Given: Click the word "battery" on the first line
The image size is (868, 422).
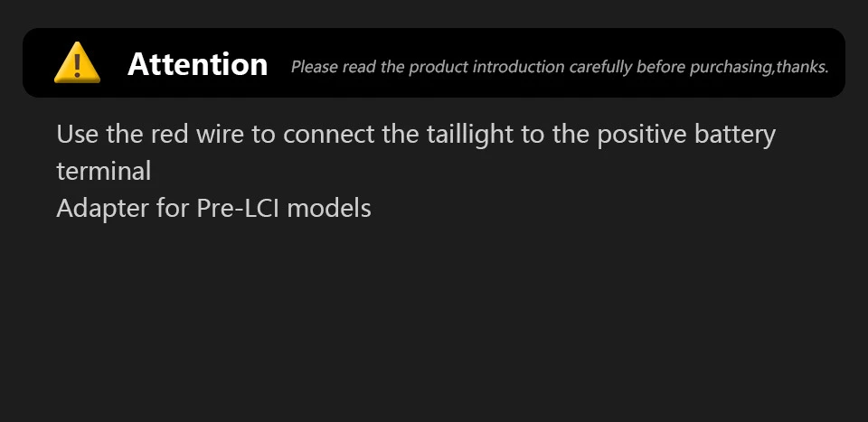Looking at the screenshot, I should 735,135.
